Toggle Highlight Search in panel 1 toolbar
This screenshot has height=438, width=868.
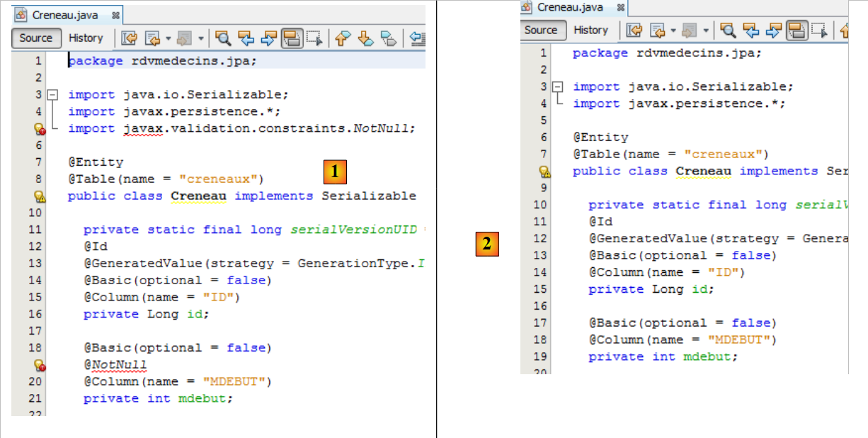[291, 38]
